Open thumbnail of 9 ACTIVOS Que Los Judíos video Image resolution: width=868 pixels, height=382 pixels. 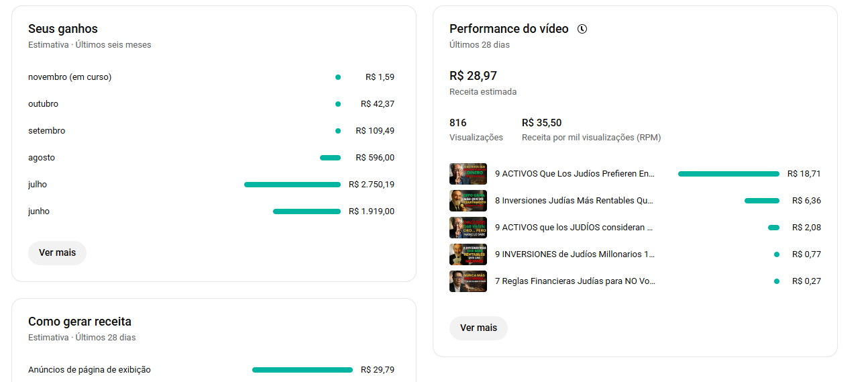[x=468, y=174]
